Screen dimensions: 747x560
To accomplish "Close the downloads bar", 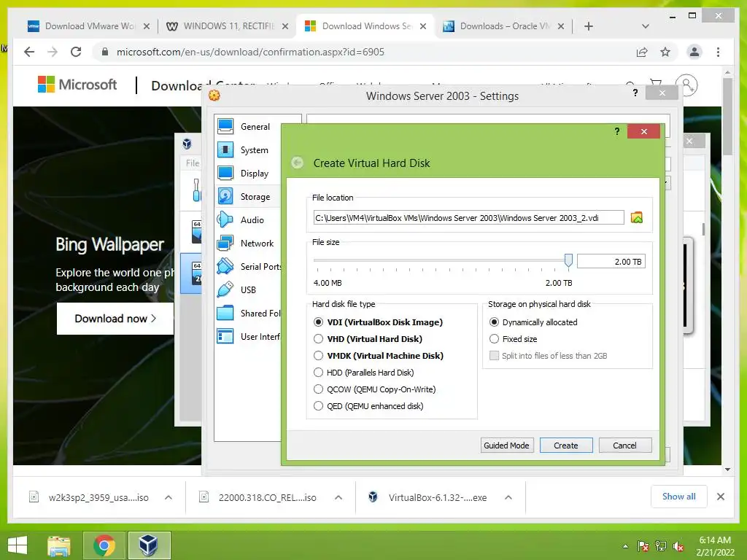I will pos(720,497).
